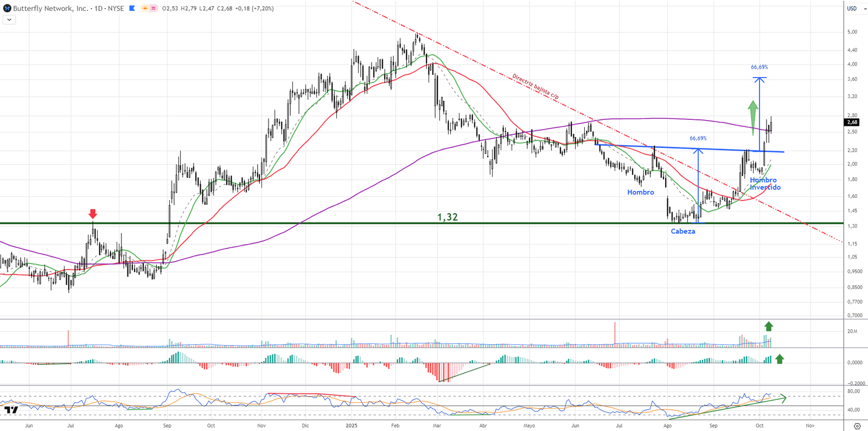Click the red down arrow above July peak
Screen dimensions: 868x431
click(x=93, y=214)
